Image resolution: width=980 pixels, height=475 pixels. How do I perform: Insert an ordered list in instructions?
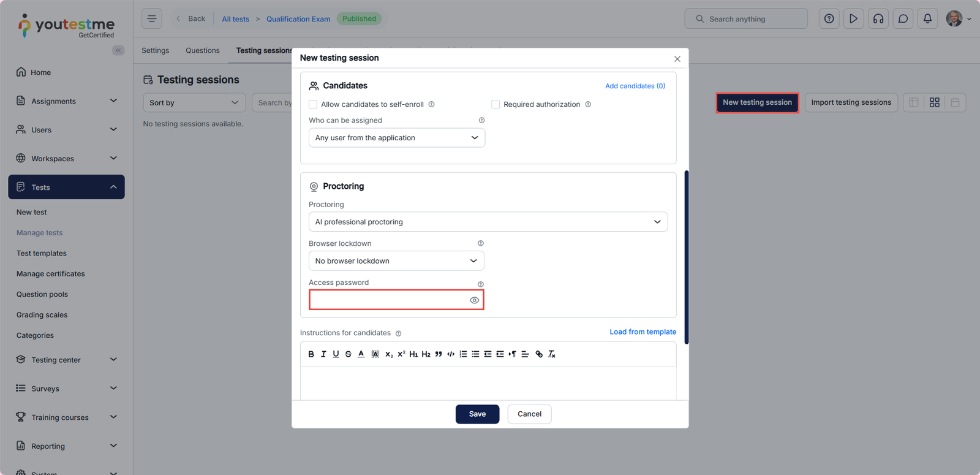click(463, 354)
